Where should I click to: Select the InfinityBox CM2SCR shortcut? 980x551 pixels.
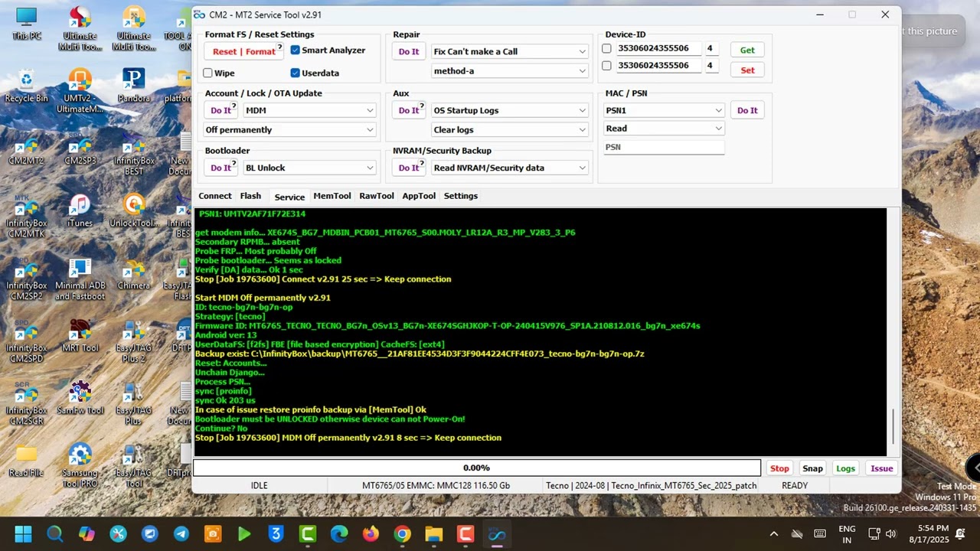coord(26,404)
